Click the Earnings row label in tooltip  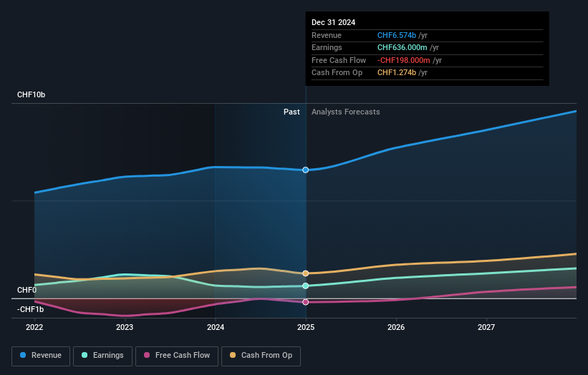point(327,47)
